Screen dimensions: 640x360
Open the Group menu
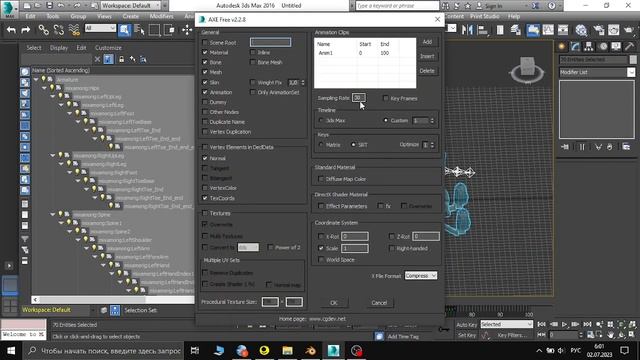78,16
